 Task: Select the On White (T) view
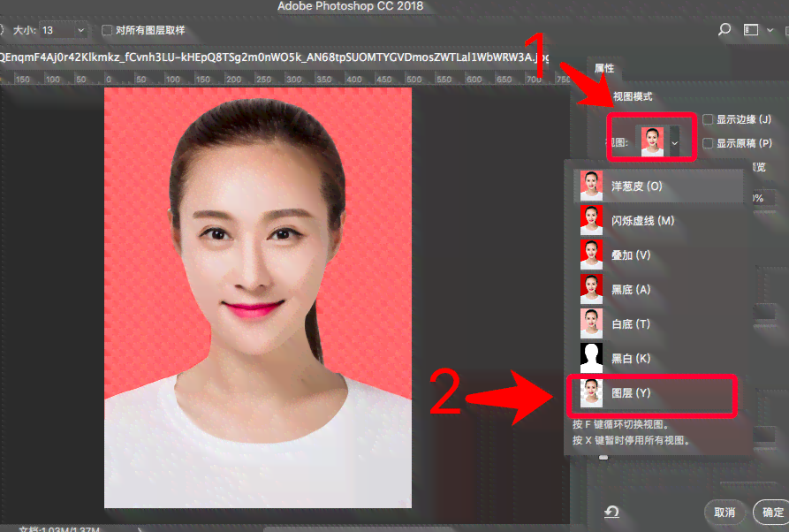point(658,324)
